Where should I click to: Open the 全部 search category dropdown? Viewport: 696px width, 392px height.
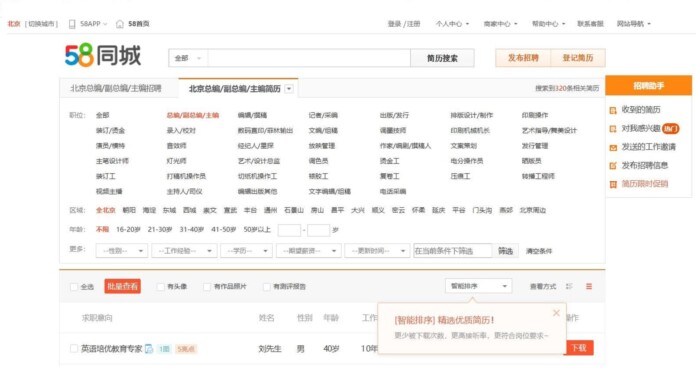pos(188,58)
